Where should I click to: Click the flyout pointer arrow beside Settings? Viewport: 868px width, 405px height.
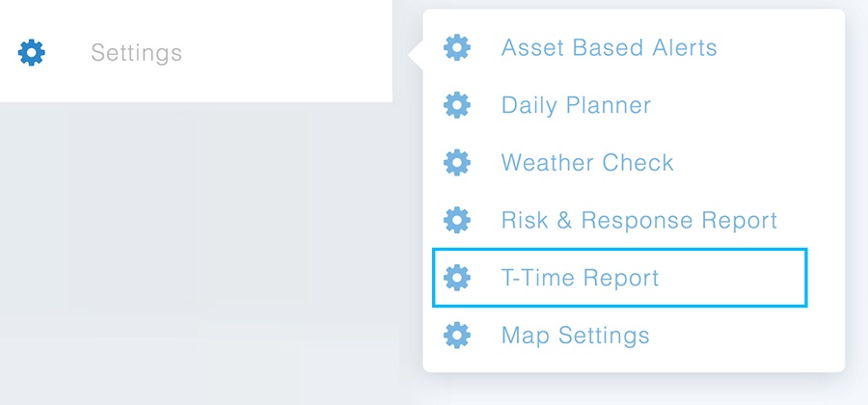tap(416, 56)
